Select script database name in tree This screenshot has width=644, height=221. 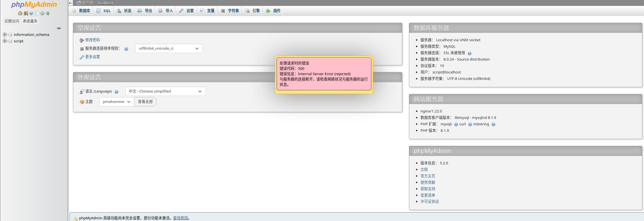click(19, 41)
